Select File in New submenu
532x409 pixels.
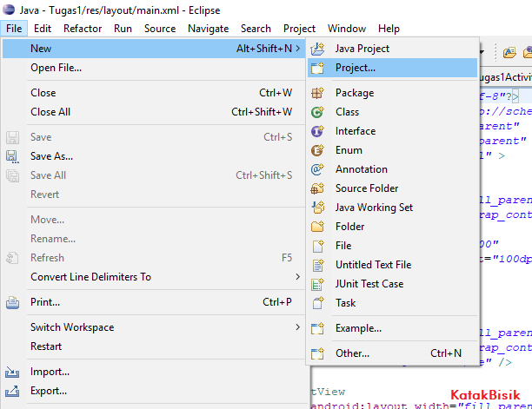click(393, 246)
